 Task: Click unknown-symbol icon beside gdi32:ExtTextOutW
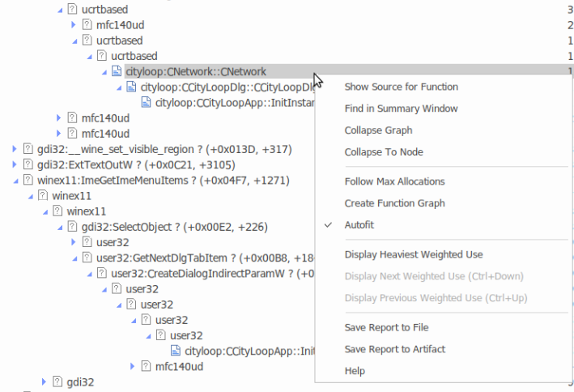pyautogui.click(x=28, y=164)
